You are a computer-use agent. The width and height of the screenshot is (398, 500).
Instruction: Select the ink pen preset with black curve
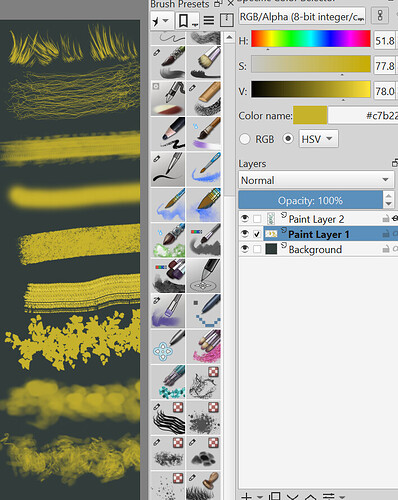pos(168,169)
